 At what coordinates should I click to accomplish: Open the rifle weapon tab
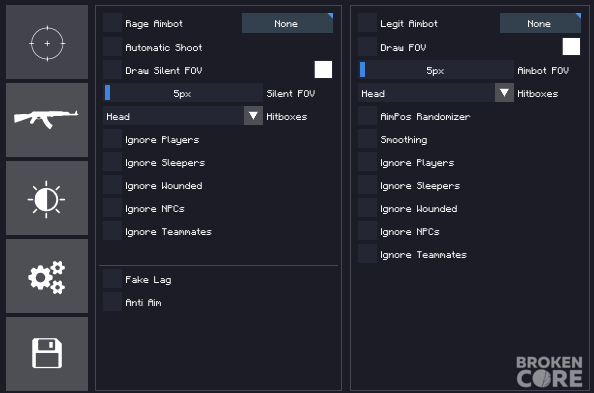47,120
